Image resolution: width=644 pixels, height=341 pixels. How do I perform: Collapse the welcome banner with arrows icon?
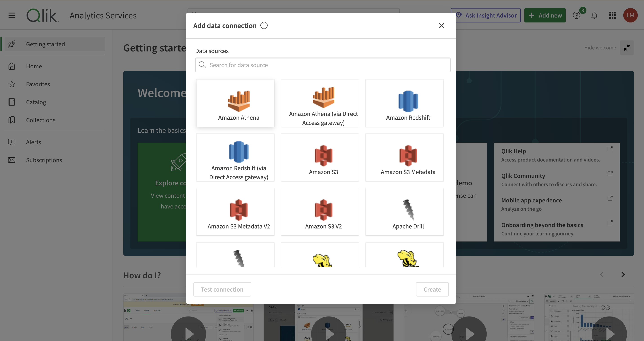[x=627, y=47]
